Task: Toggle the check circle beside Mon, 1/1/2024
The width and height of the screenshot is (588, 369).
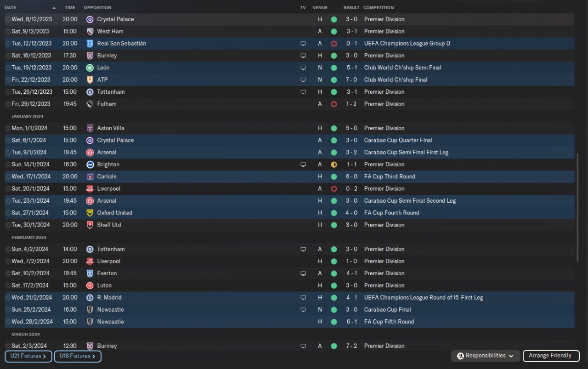Action: pyautogui.click(x=8, y=128)
